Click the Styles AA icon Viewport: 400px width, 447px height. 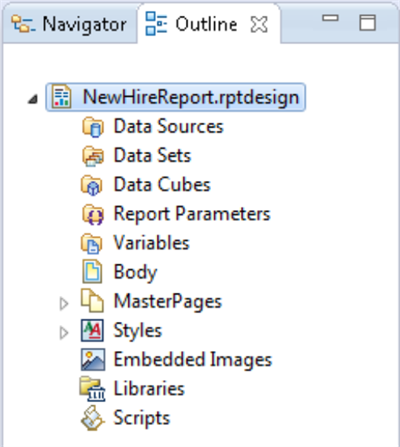92,330
